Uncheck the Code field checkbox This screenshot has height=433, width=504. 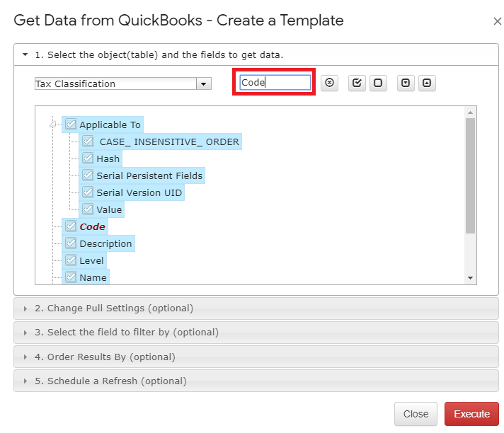pos(71,226)
